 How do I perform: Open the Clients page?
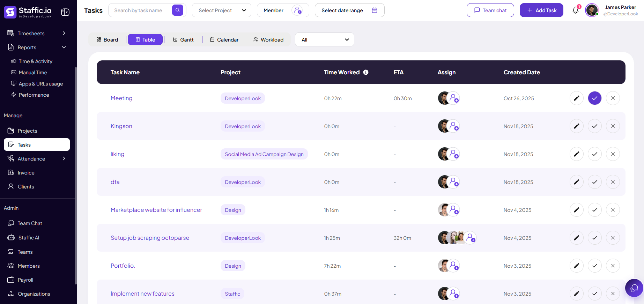37,186
